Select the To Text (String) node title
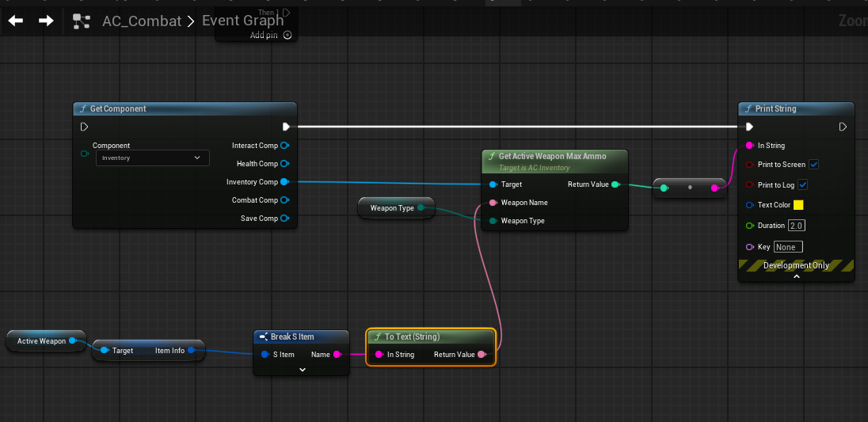Viewport: 868px width, 422px height. click(x=412, y=337)
